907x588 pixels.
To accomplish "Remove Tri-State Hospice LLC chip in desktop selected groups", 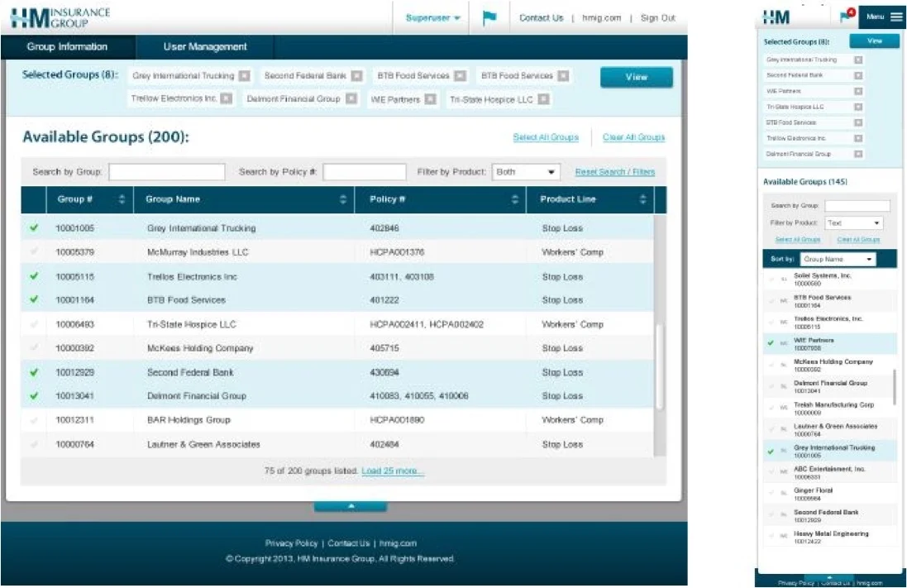I will pos(543,99).
